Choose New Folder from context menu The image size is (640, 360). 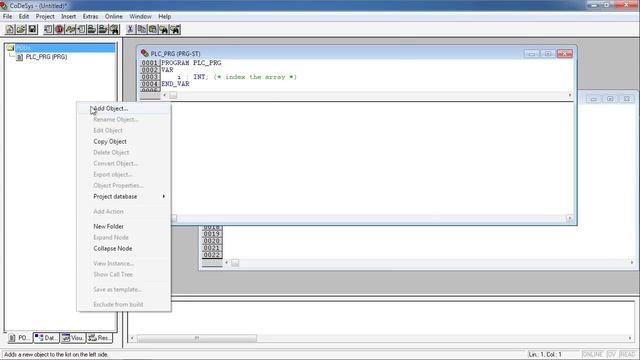tap(124, 227)
